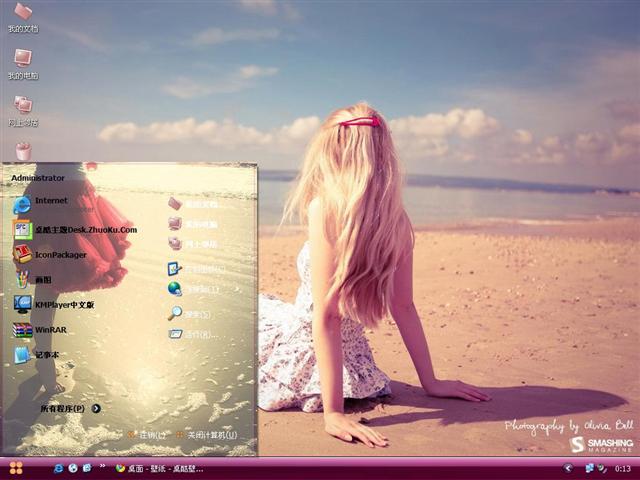This screenshot has height=480, width=640.
Task: Click Internet Explorer quick launch icon on taskbar
Action: (x=59, y=468)
